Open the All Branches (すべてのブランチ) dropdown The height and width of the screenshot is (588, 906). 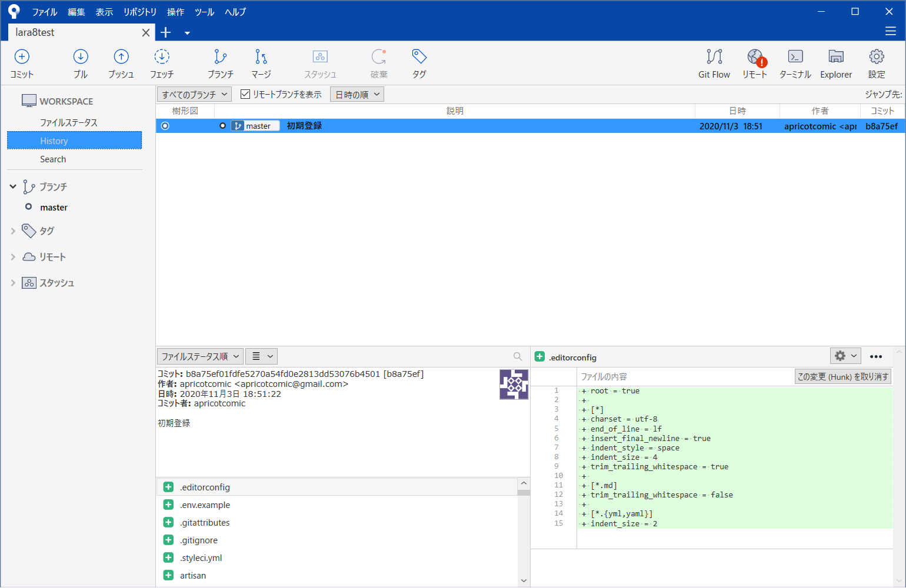coord(194,94)
